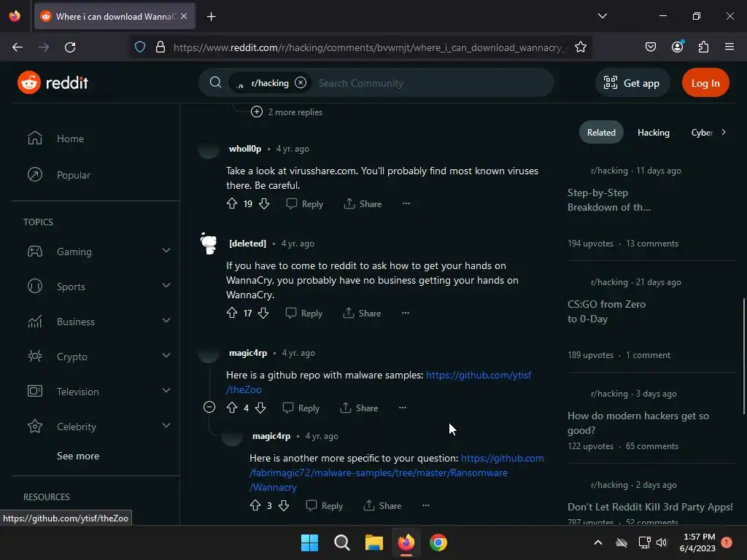Open the extensions puzzle icon
The image size is (747, 560).
(703, 47)
